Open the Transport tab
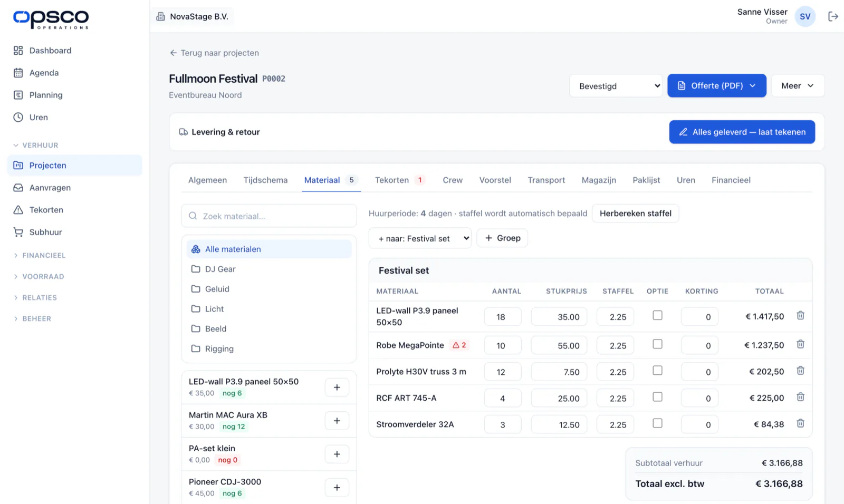The height and width of the screenshot is (504, 844). pos(546,180)
